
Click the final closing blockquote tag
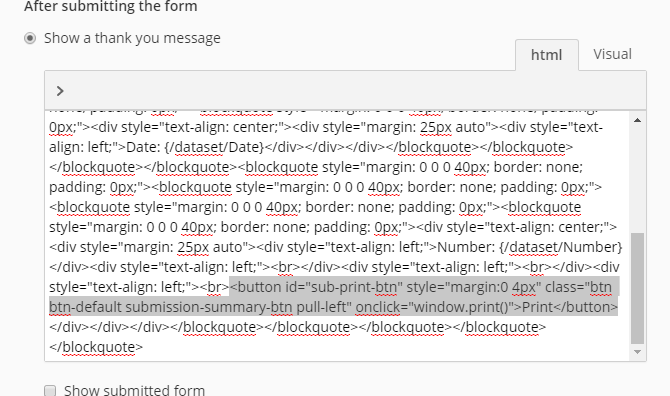tap(96, 347)
